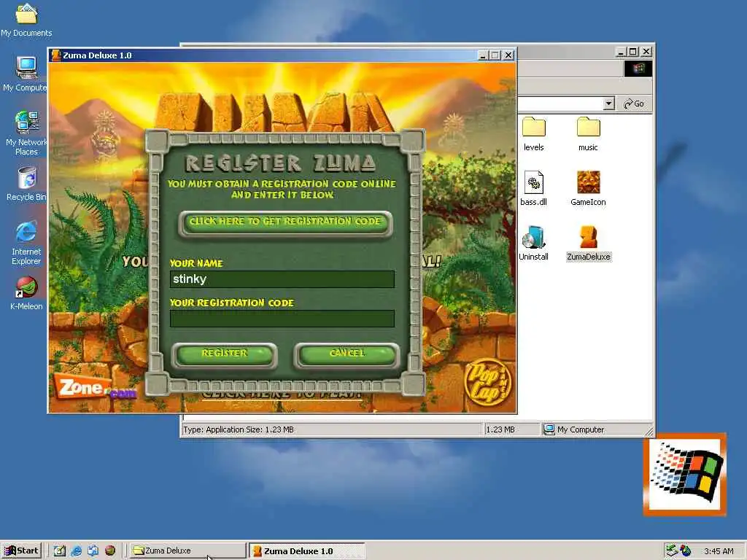
Task: Select the GameIcon file
Action: click(588, 189)
